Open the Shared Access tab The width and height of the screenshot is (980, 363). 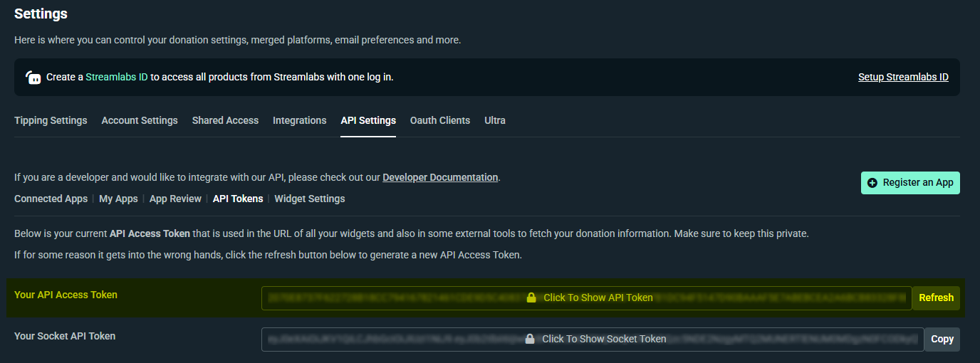click(225, 121)
